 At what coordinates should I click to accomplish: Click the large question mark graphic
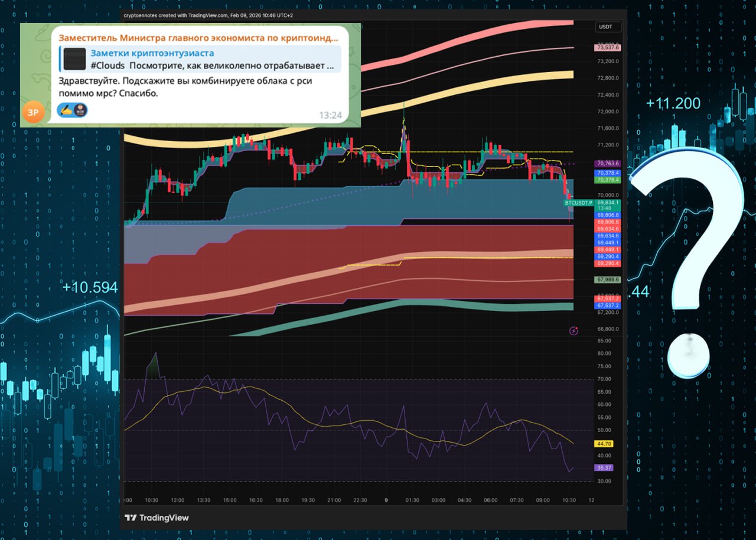pos(687,259)
